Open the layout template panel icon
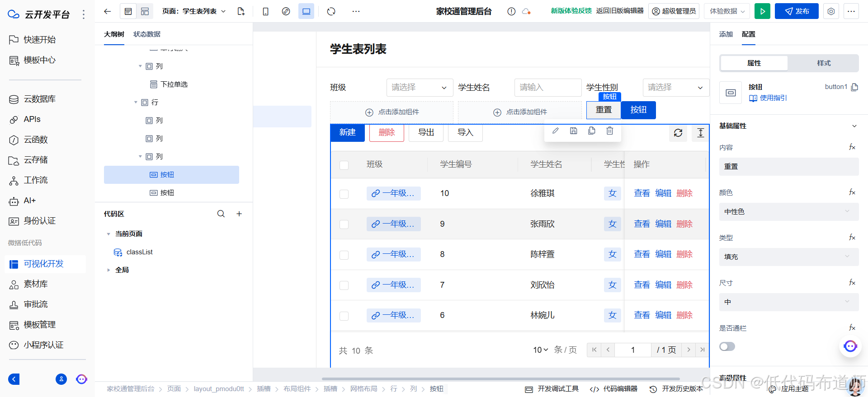Screen dimensions: 868x397 (x=145, y=11)
